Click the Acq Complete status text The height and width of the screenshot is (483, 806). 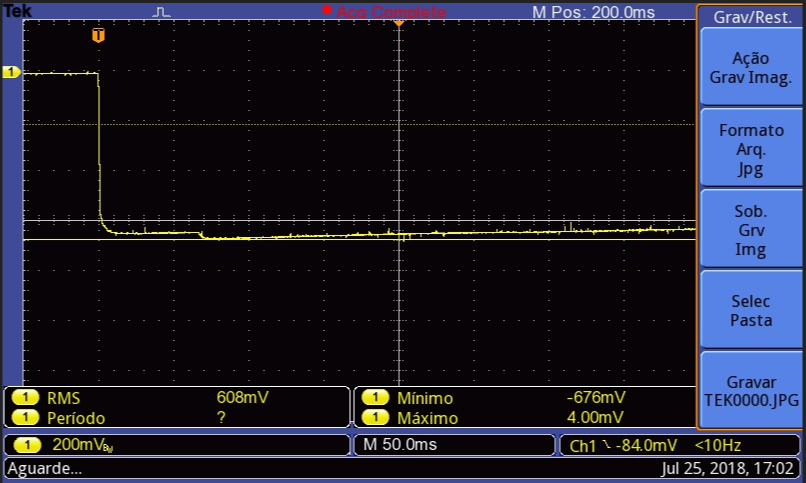coord(391,12)
